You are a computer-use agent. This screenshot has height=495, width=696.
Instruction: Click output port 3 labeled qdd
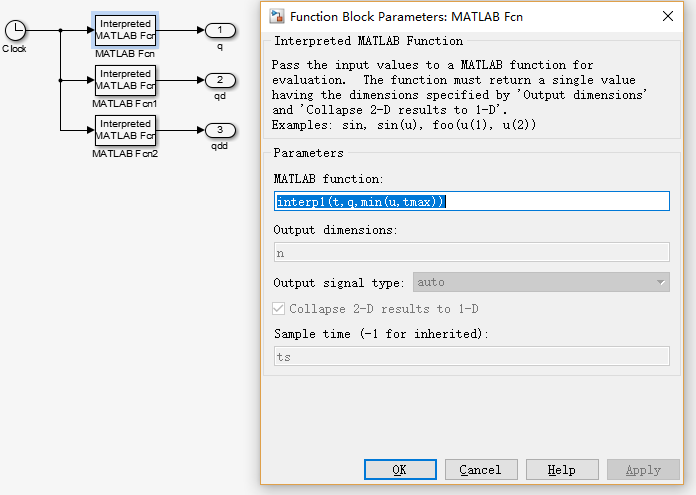click(220, 130)
